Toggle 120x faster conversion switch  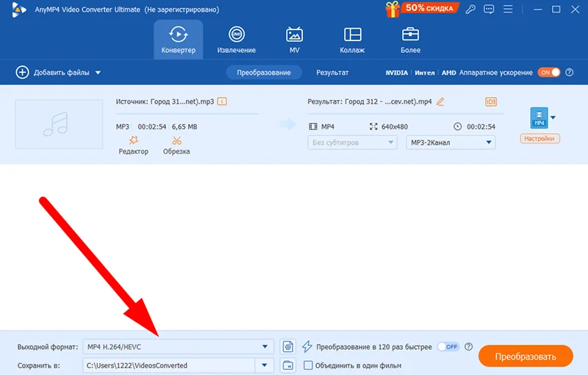click(448, 347)
